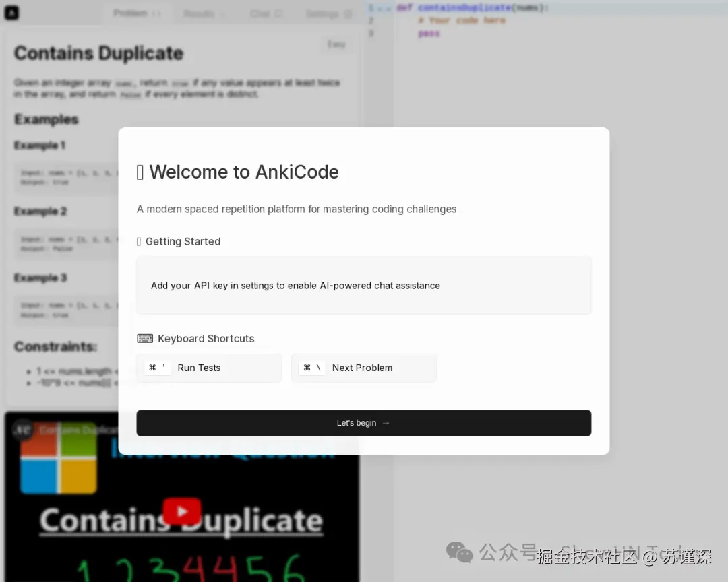Click the command-backslash key badge for Next Problem

[x=312, y=368]
